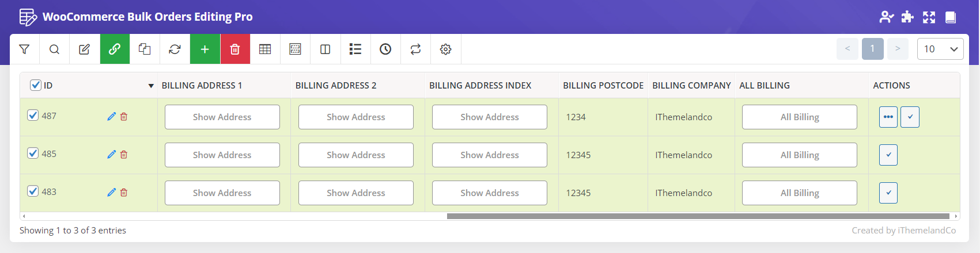Click the green link icon button
The width and height of the screenshot is (980, 253).
[x=115, y=49]
